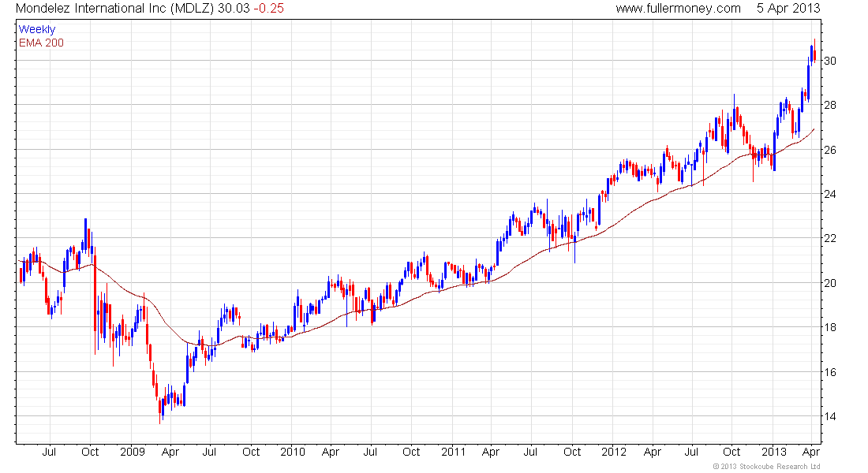The image size is (868, 473).
Task: Click the Apr label following 2012
Action: 652,452
